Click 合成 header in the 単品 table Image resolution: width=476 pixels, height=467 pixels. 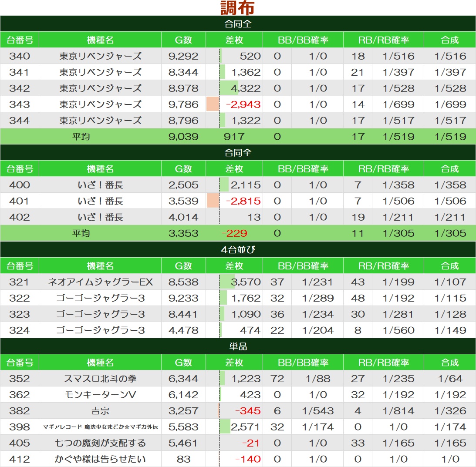(449, 362)
